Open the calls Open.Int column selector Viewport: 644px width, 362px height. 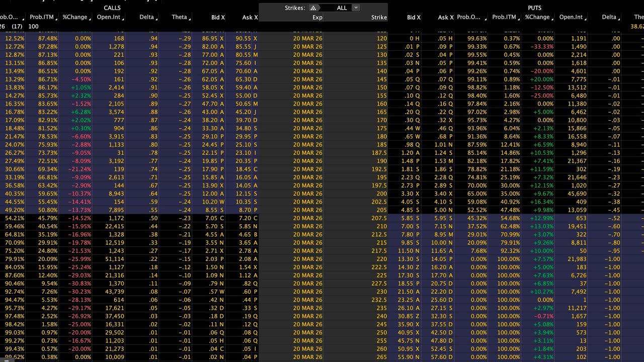click(x=124, y=19)
